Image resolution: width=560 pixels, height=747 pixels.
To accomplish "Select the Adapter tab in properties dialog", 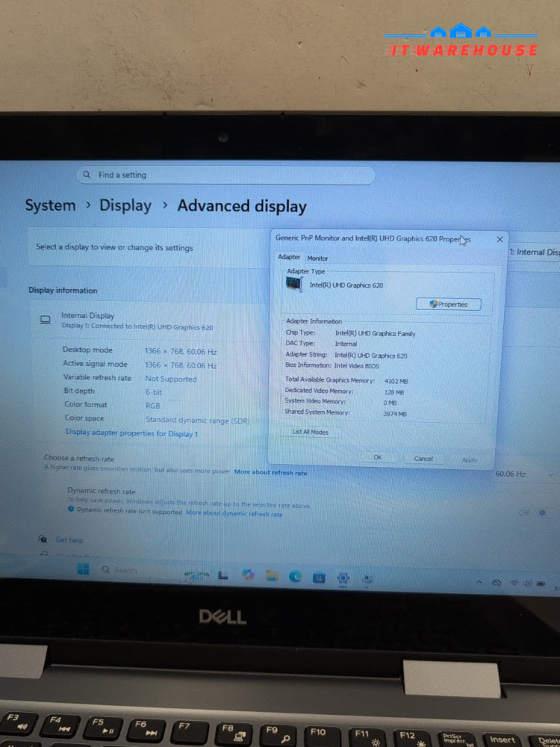I will 289,257.
